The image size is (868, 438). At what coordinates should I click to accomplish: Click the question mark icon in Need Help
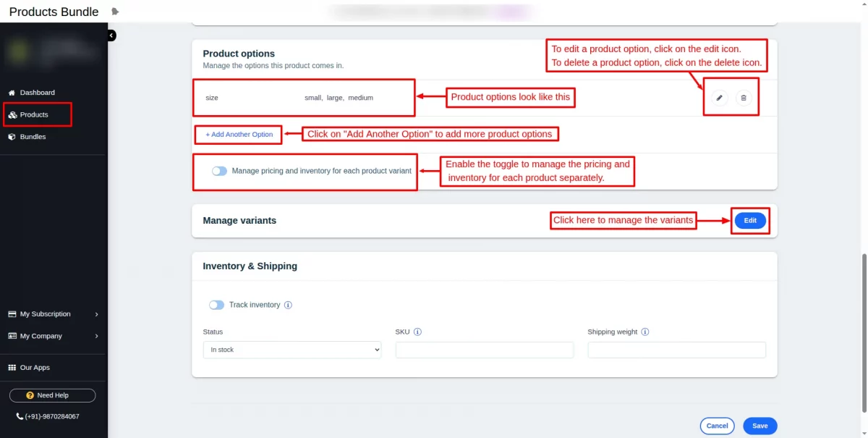coord(29,395)
